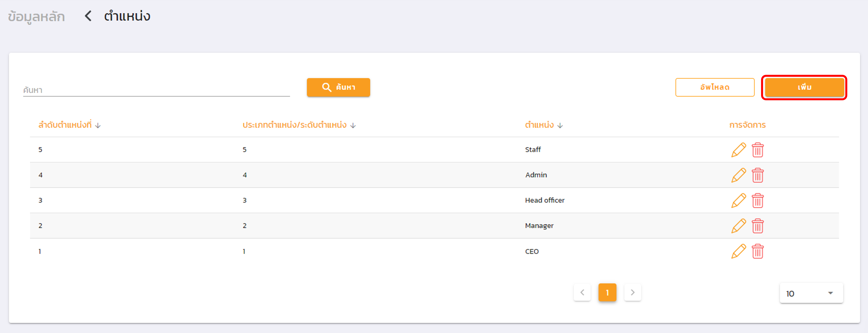Delete the Manager position row
Viewport: 868px width, 333px height.
coord(758,226)
